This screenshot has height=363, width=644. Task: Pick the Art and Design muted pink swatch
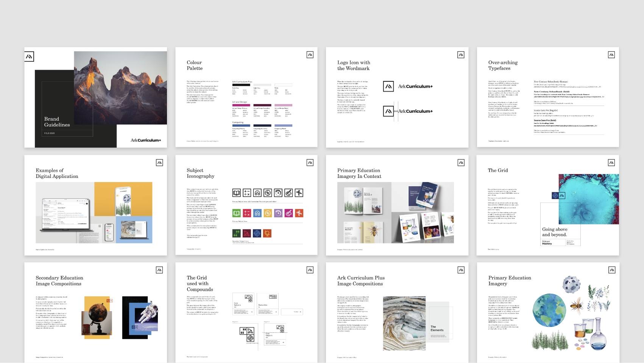[x=283, y=105]
